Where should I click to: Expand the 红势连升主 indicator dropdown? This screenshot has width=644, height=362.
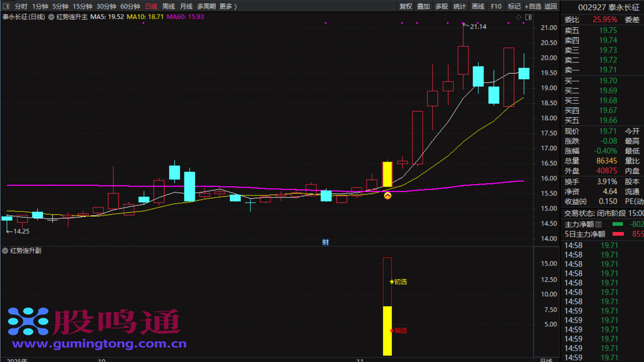point(51,17)
